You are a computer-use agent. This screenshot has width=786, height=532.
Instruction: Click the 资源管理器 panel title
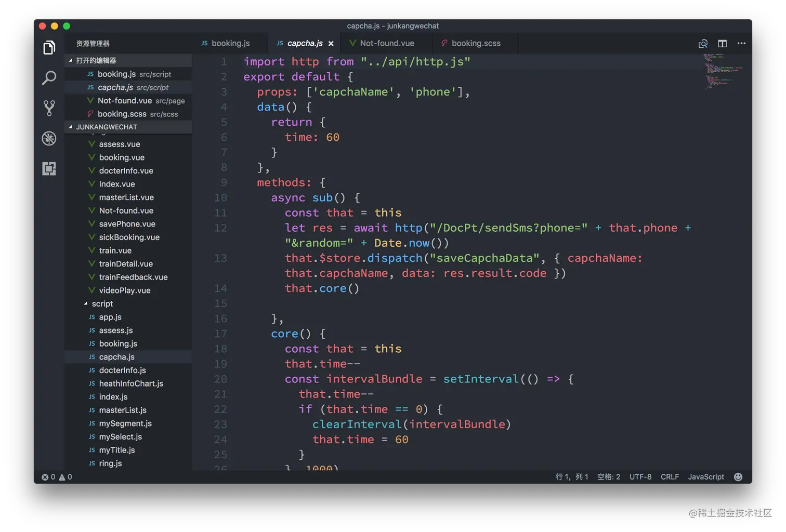(93, 44)
